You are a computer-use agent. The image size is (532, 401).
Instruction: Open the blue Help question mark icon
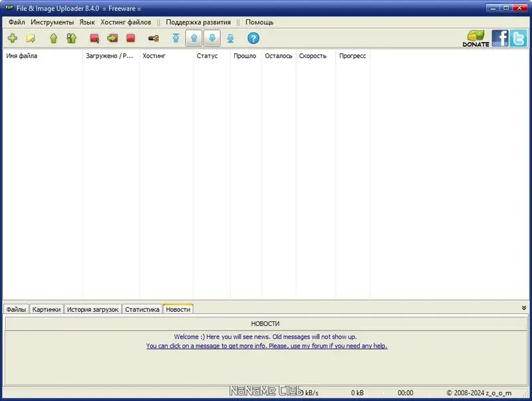click(253, 39)
